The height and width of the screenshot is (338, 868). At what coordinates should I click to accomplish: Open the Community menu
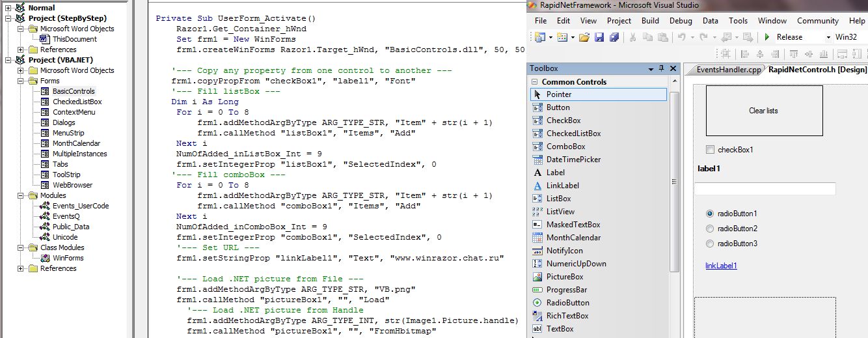click(x=818, y=21)
